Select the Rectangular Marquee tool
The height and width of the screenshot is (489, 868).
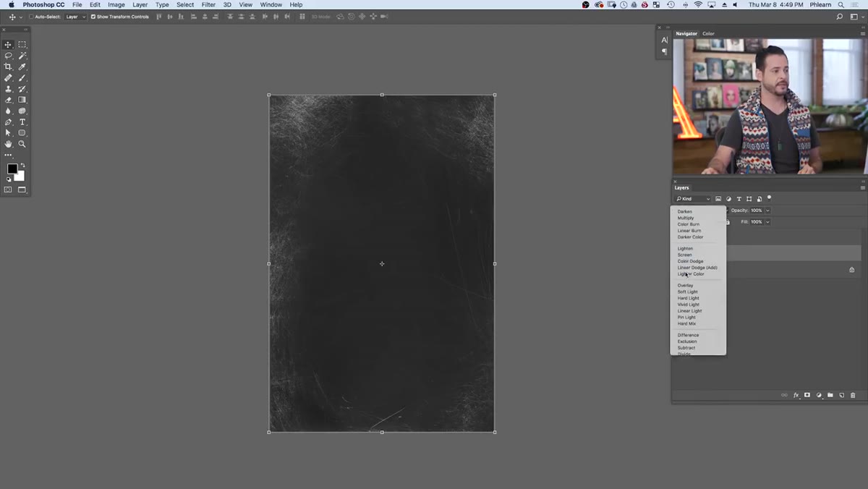click(22, 44)
